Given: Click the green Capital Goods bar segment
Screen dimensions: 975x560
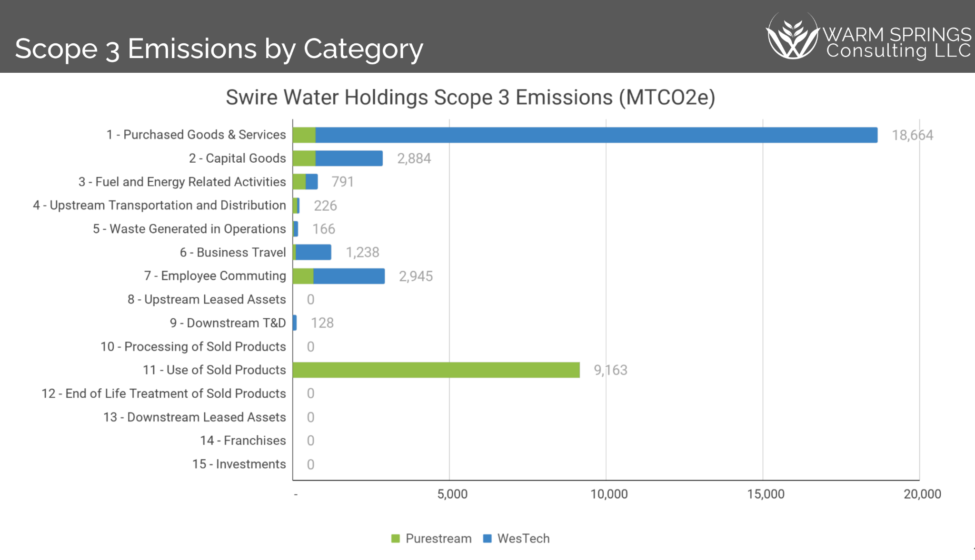Looking at the screenshot, I should (x=304, y=158).
